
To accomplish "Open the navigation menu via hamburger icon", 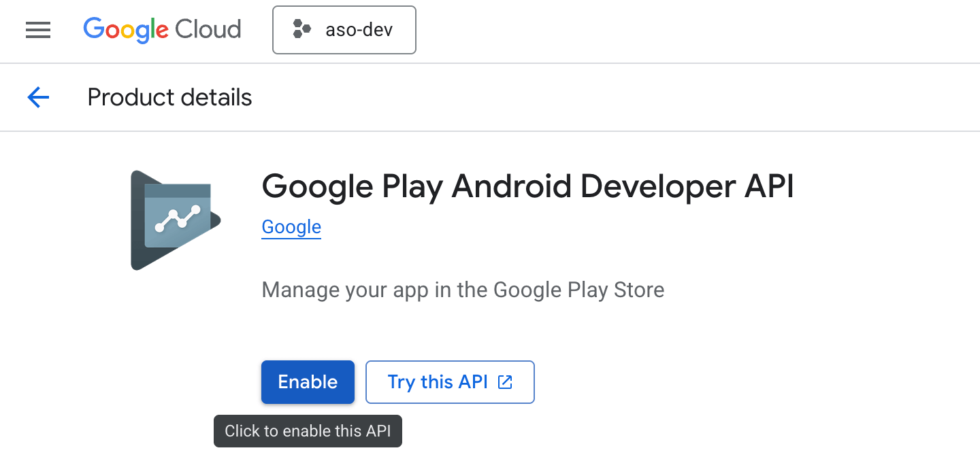I will click(38, 30).
